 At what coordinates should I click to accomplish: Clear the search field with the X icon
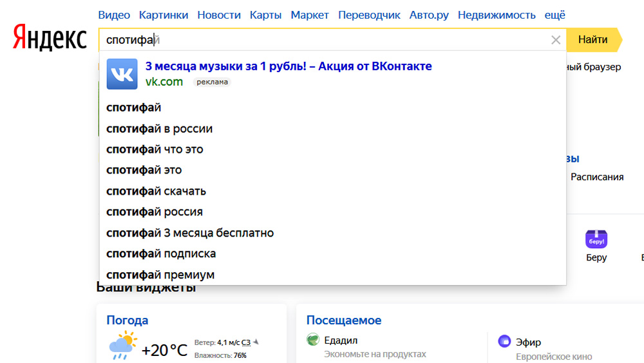click(556, 40)
